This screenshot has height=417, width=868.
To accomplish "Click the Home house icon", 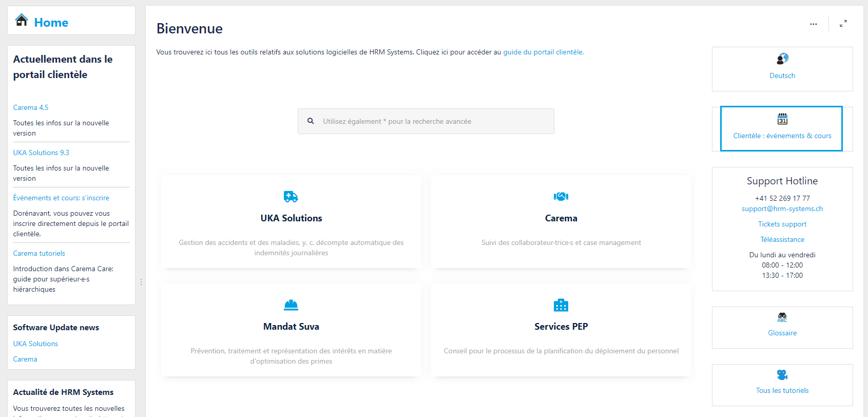I will click(x=22, y=20).
